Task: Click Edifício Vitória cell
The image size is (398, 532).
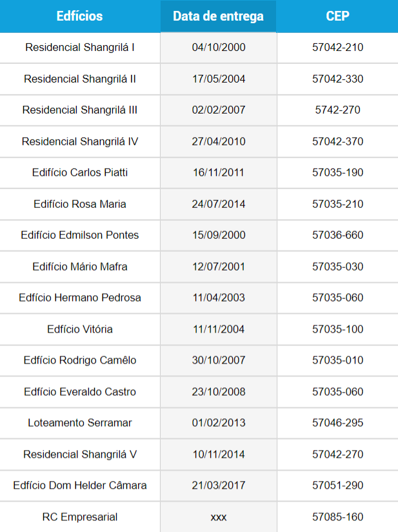Action: point(80,329)
